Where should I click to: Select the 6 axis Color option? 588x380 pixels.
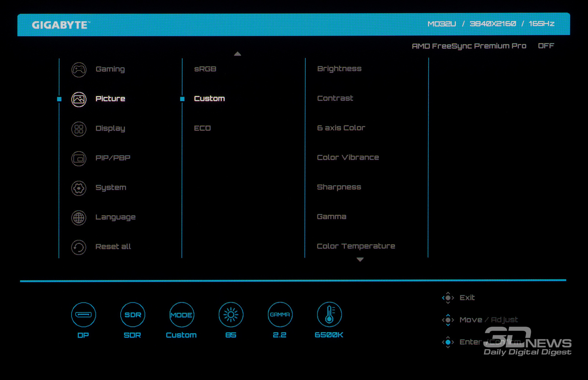[x=341, y=128]
